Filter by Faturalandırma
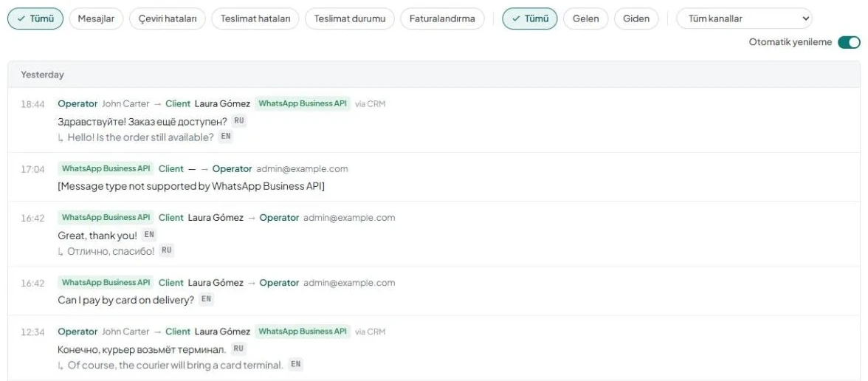This screenshot has height=381, width=868. [x=441, y=19]
